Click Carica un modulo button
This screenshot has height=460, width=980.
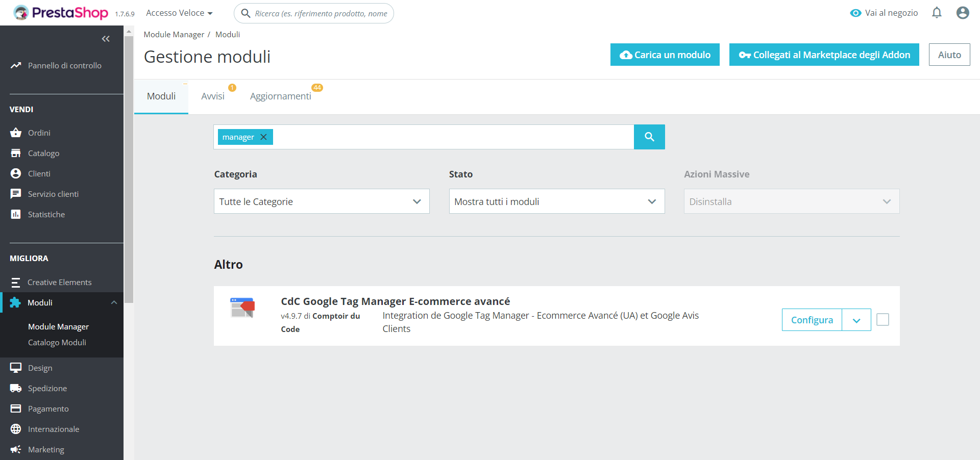665,55
